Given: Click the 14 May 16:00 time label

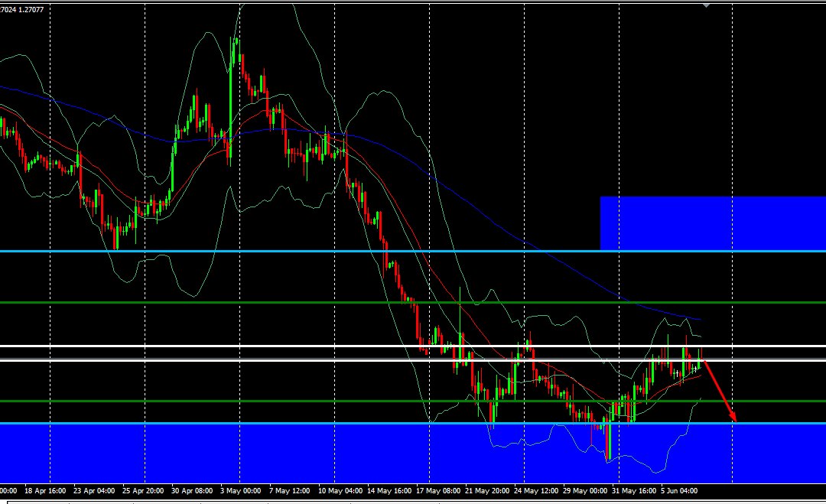Looking at the screenshot, I should click(x=389, y=490).
